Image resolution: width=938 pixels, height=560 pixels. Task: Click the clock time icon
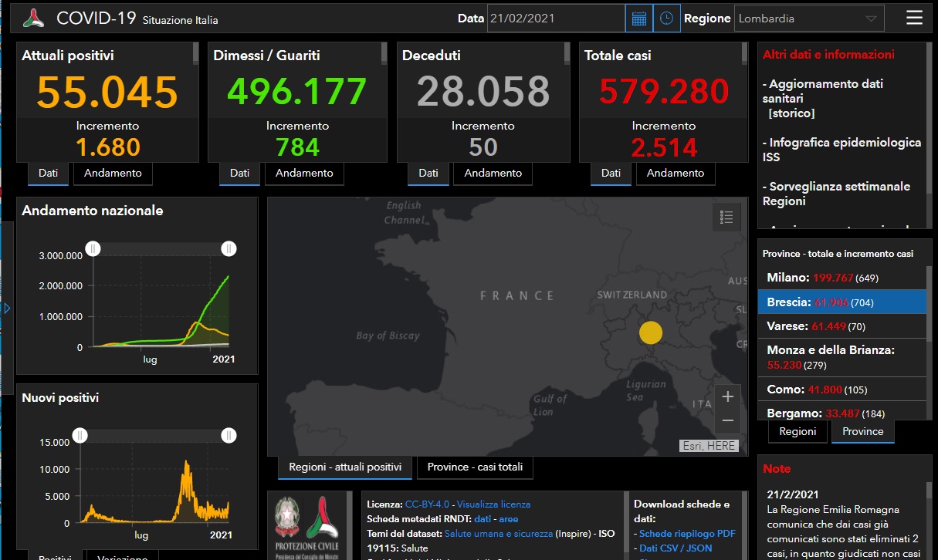(666, 19)
